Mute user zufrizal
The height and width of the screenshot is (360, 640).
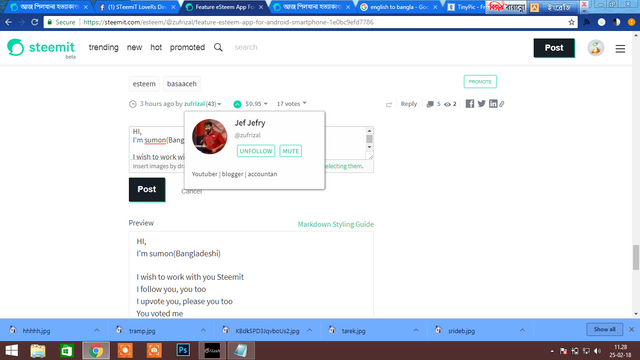[x=291, y=151]
